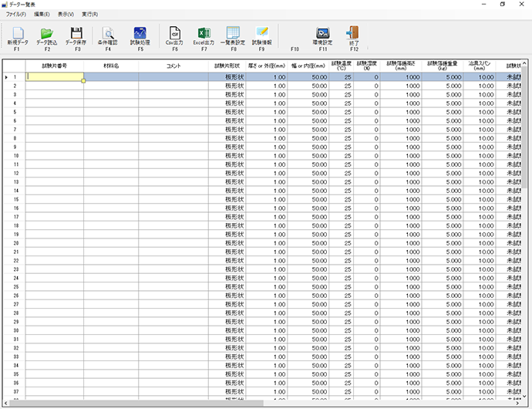Click width value 50.00 in row 9
Image resolution: width=532 pixels, height=409 pixels.
tap(308, 147)
